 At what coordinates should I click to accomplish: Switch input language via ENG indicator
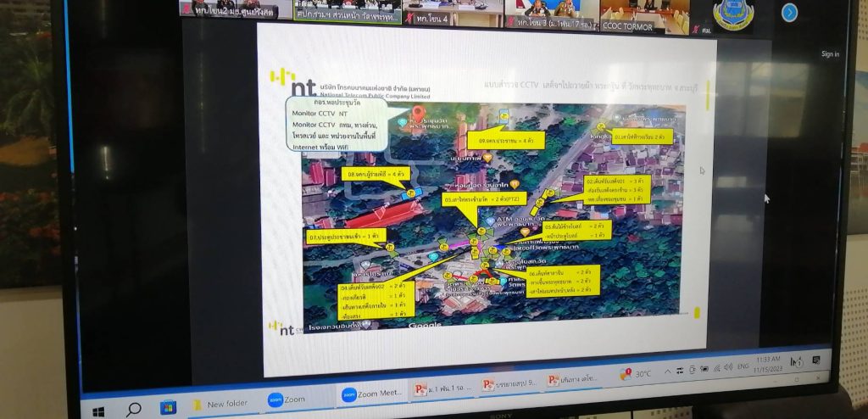point(744,366)
